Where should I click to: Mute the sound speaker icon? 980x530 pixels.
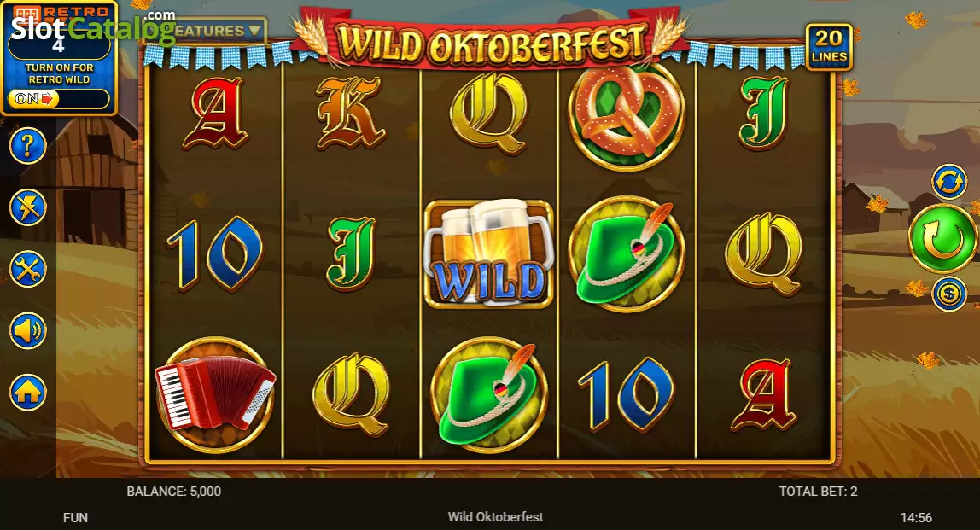(27, 330)
